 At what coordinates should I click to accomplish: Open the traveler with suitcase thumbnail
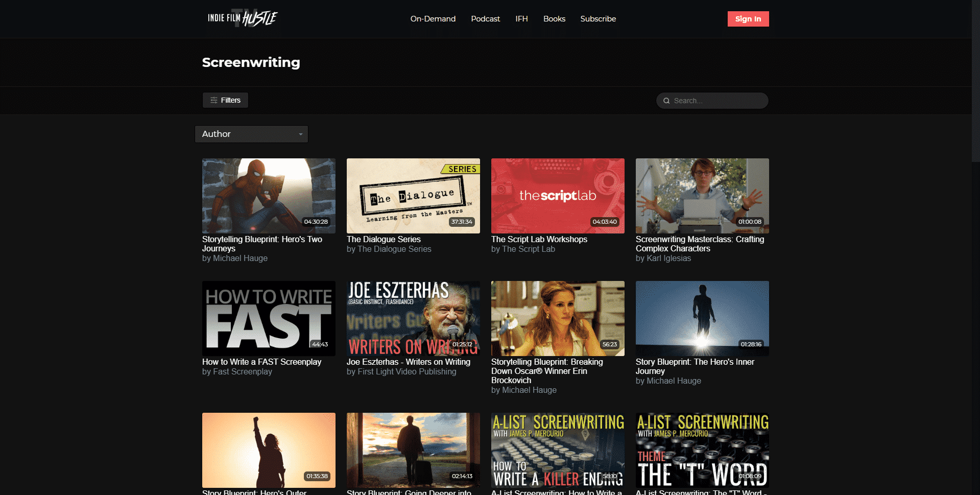(x=413, y=450)
